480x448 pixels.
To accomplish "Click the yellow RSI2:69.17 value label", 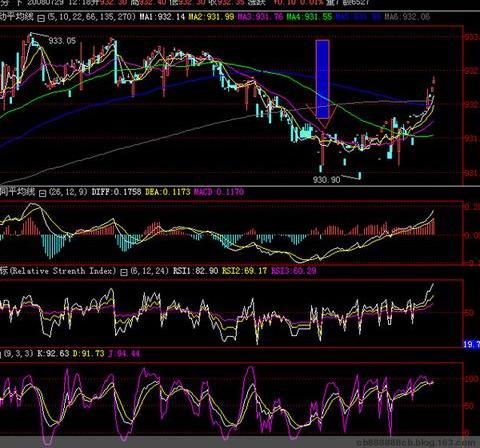I will pos(245,271).
